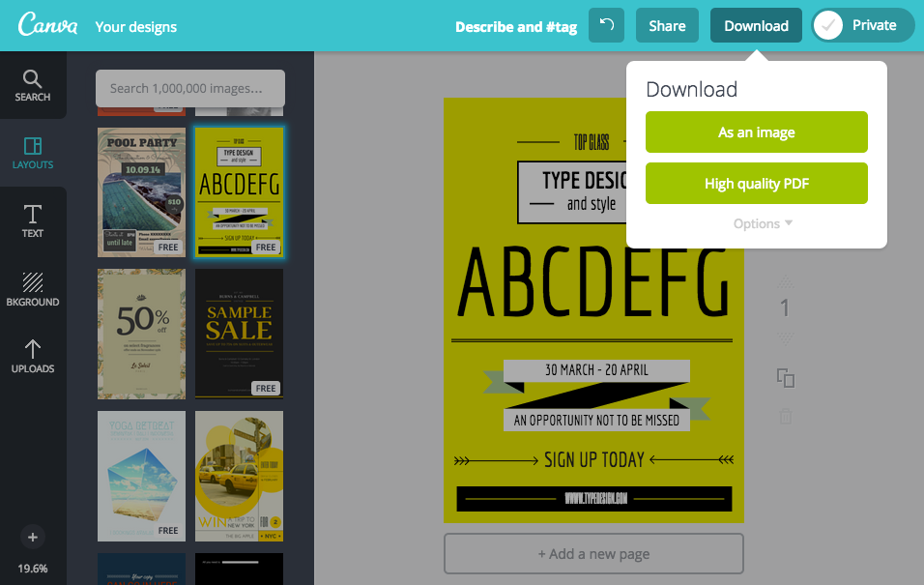Screen dimensions: 924x585
Task: Open the Bkground panel
Action: click(33, 289)
